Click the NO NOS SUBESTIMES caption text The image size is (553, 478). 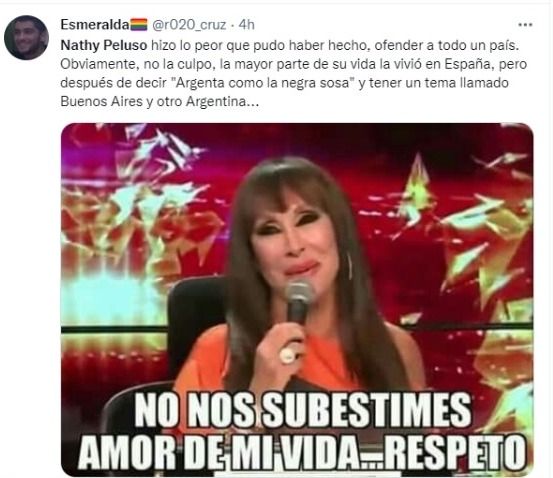(303, 411)
